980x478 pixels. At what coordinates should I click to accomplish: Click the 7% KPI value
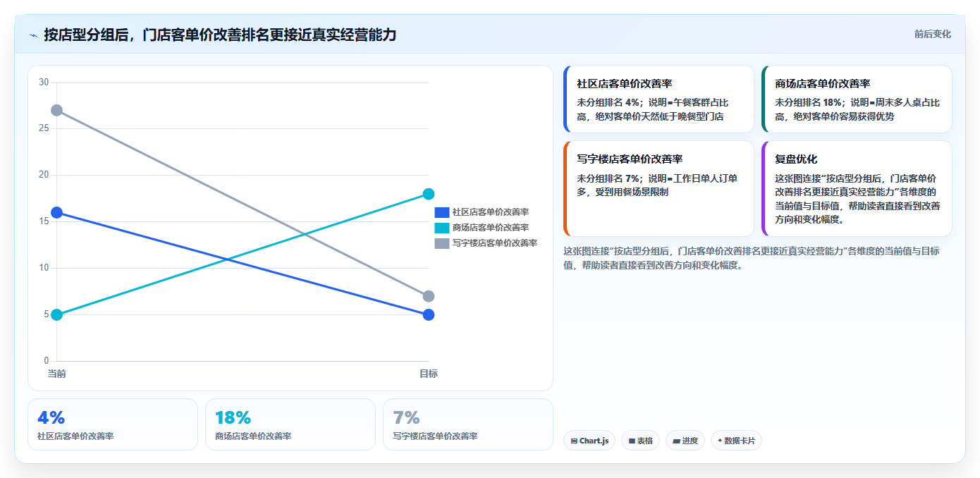point(406,417)
